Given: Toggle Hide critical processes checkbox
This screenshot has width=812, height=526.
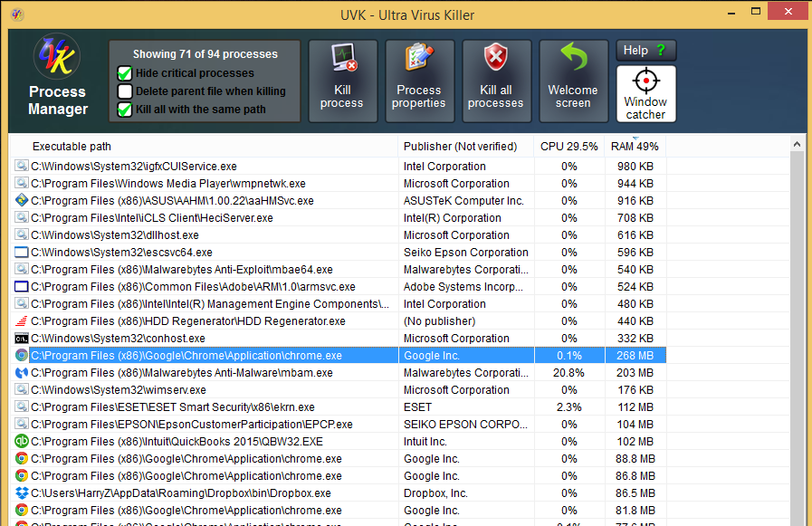Looking at the screenshot, I should (124, 73).
